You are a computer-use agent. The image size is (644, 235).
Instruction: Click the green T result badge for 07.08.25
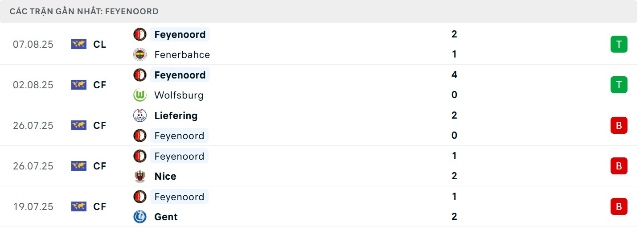click(x=619, y=44)
